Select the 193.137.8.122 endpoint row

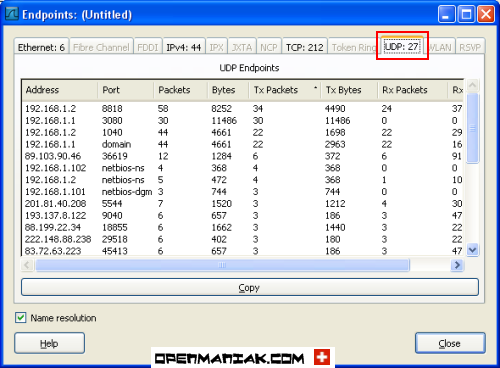click(x=243, y=216)
